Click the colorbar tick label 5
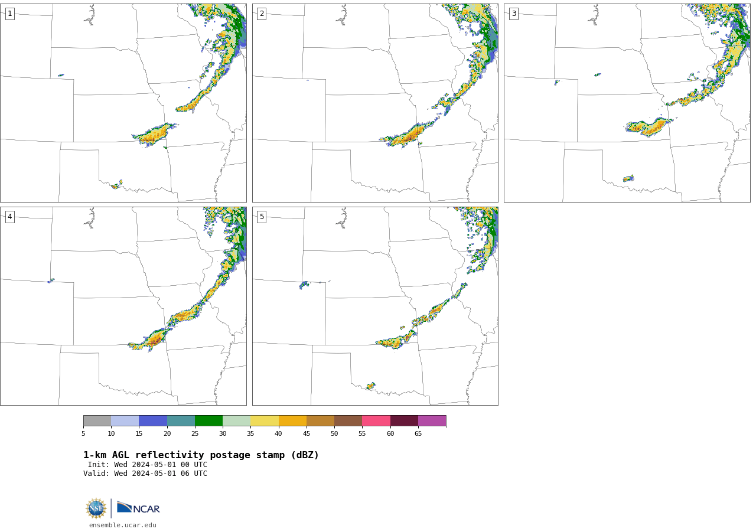Viewport: 756px width, 532px height. coord(83,434)
